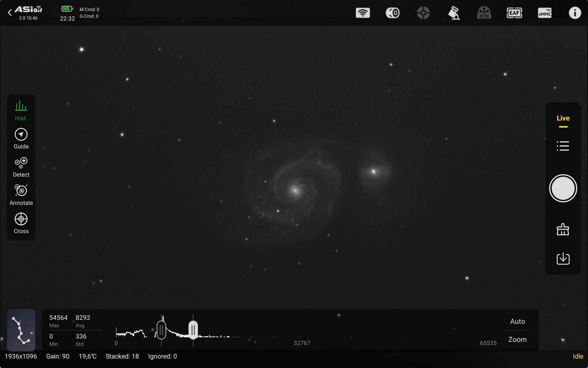The image size is (588, 368).
Task: Open the guide scope crosshair icon
Action: [423, 13]
